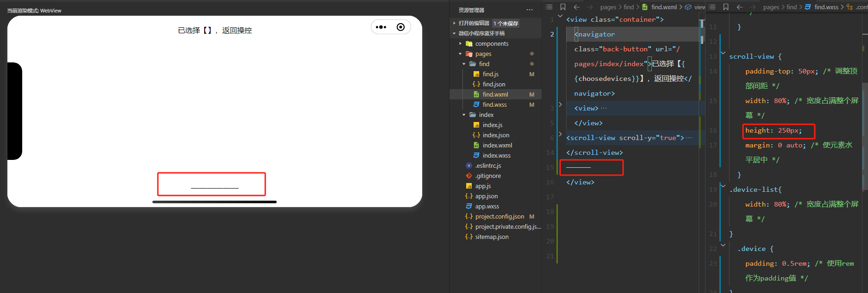Open the 资源管理器 more actions ellipsis
The image size is (868, 293).
[530, 10]
